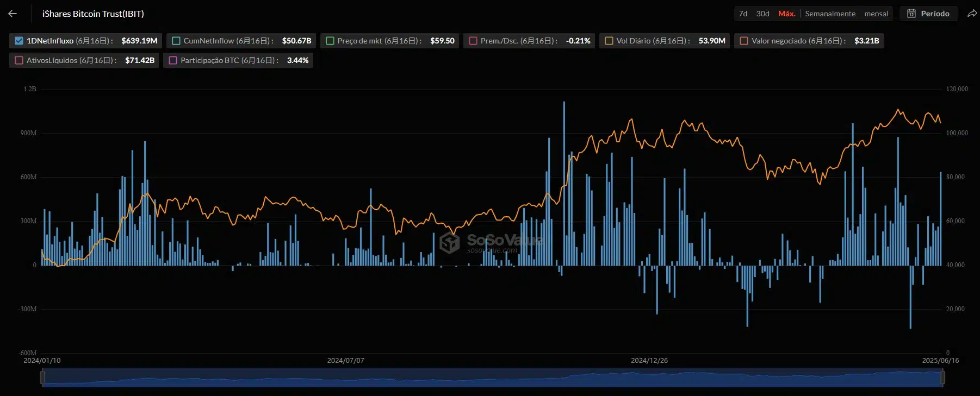Screen dimensions: 980x396
Task: Open the Período date picker
Action: (x=934, y=14)
